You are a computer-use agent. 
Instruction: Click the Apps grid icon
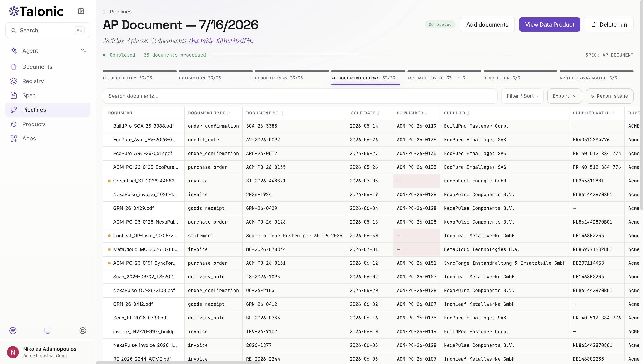[14, 139]
